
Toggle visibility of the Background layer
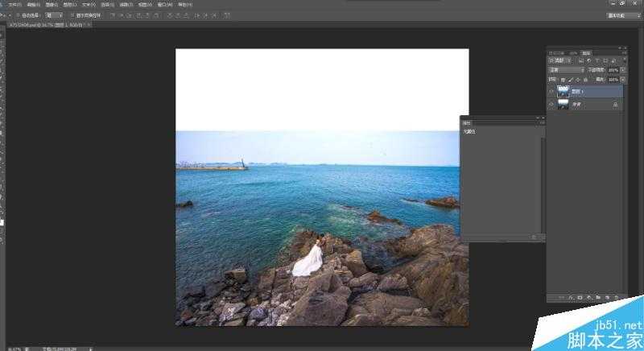551,105
